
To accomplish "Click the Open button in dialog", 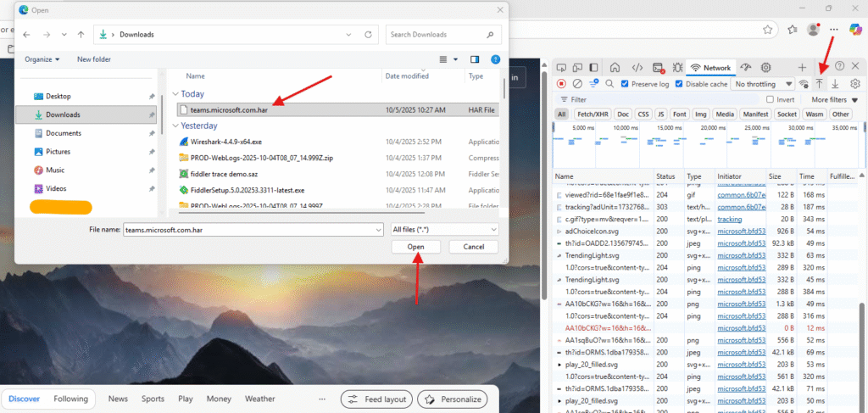I will [415, 247].
